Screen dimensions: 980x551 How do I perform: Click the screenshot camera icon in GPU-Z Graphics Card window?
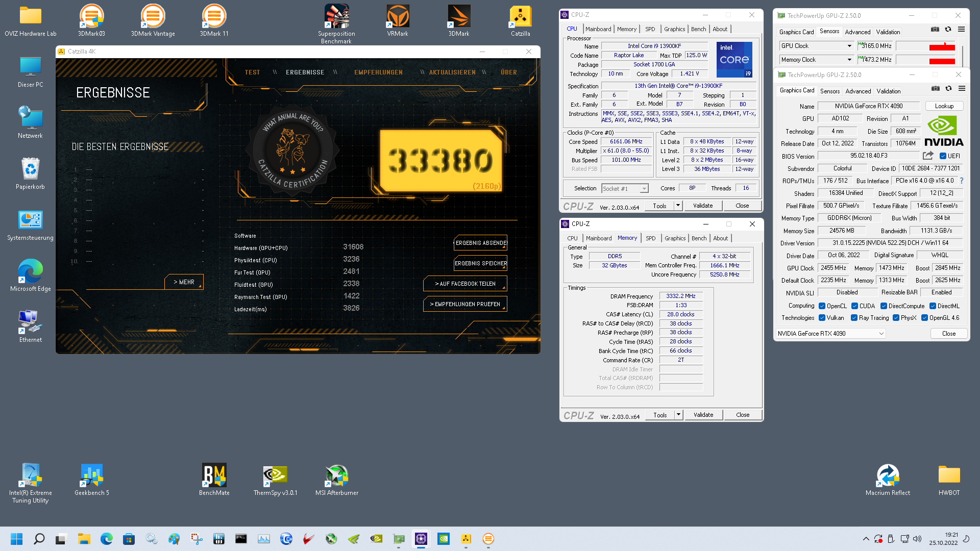pyautogui.click(x=935, y=88)
